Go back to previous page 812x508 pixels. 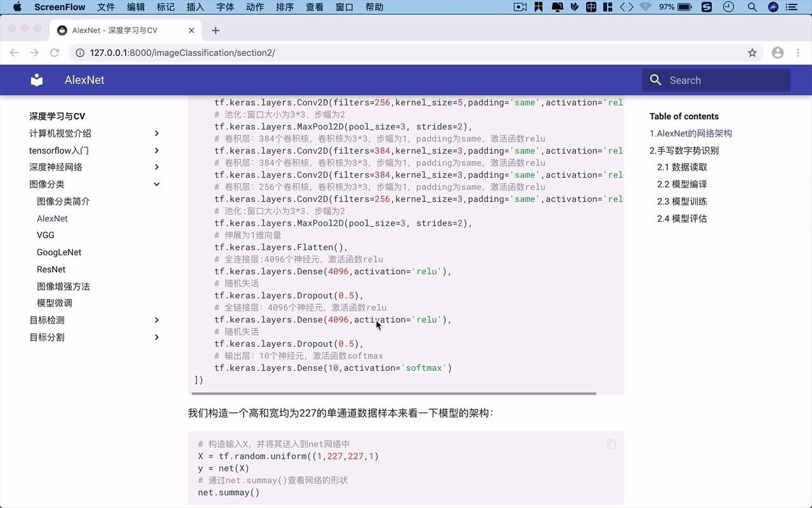pyautogui.click(x=14, y=53)
